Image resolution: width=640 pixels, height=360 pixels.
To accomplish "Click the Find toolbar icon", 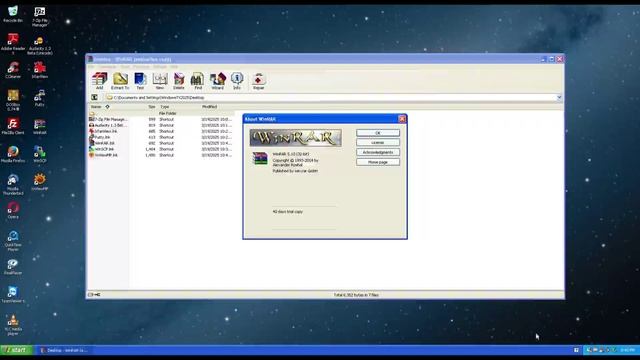I will click(x=198, y=81).
